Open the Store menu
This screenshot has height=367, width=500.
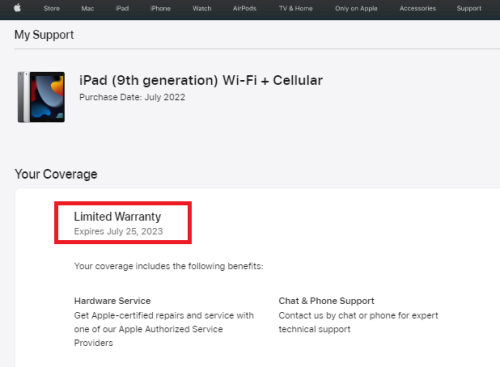pos(52,9)
